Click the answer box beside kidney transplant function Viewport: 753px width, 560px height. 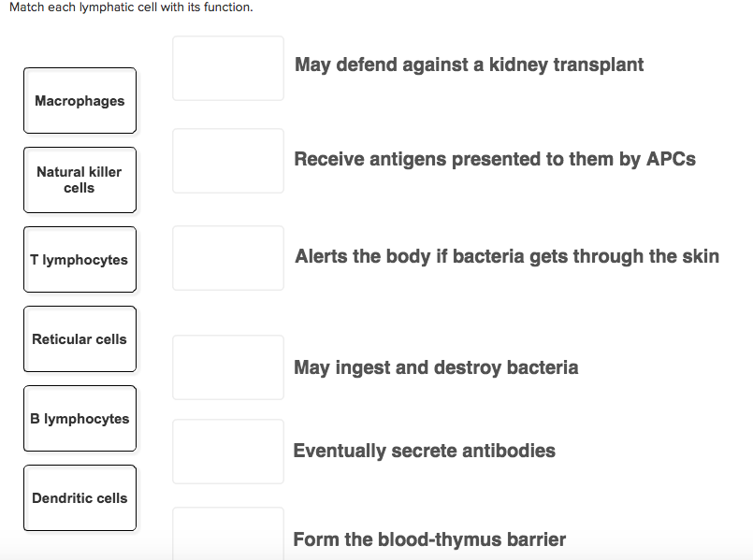(227, 67)
